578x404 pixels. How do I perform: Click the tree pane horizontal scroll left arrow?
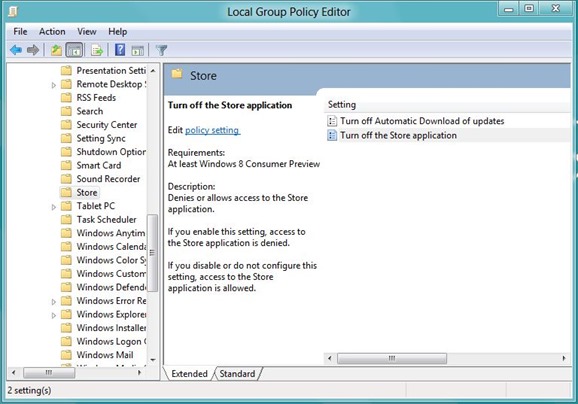tap(14, 373)
